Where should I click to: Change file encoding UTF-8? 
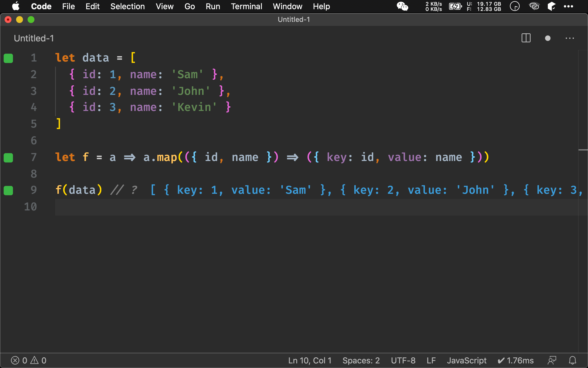point(403,361)
